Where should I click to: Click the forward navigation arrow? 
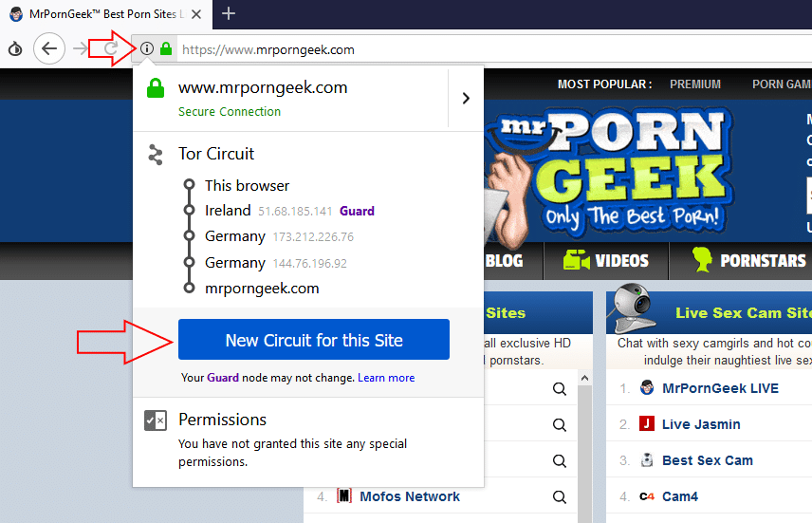83,49
